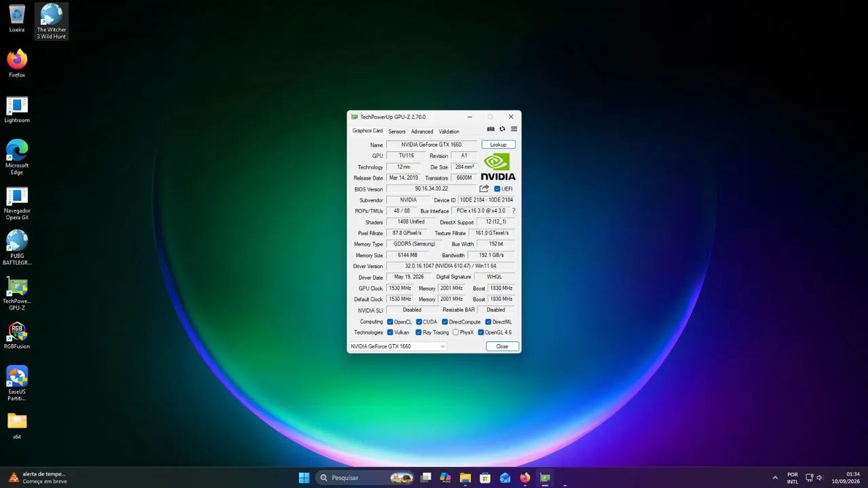Click the Release Date Mar 14, 2019 field
Image resolution: width=868 pixels, height=488 pixels.
(403, 178)
